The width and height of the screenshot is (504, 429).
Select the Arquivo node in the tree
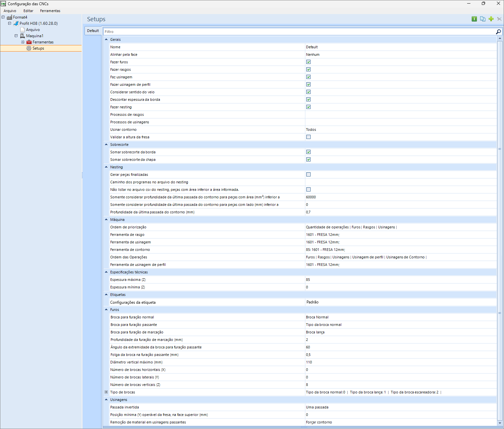[33, 30]
